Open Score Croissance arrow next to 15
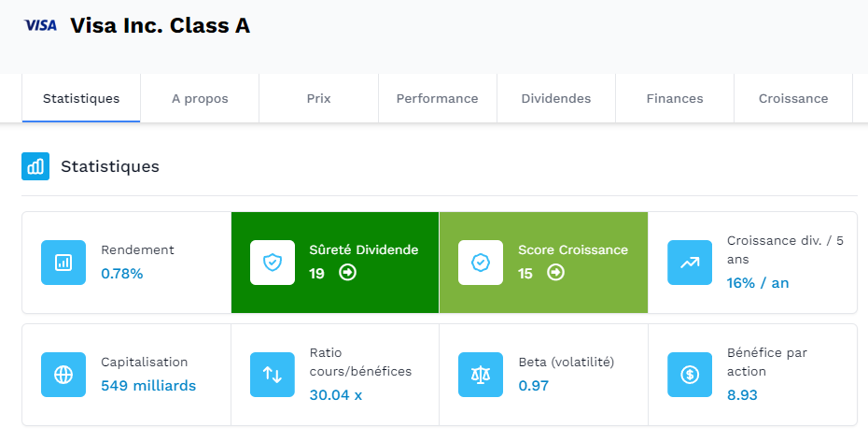Viewport: 868px width, 441px height. tap(555, 273)
